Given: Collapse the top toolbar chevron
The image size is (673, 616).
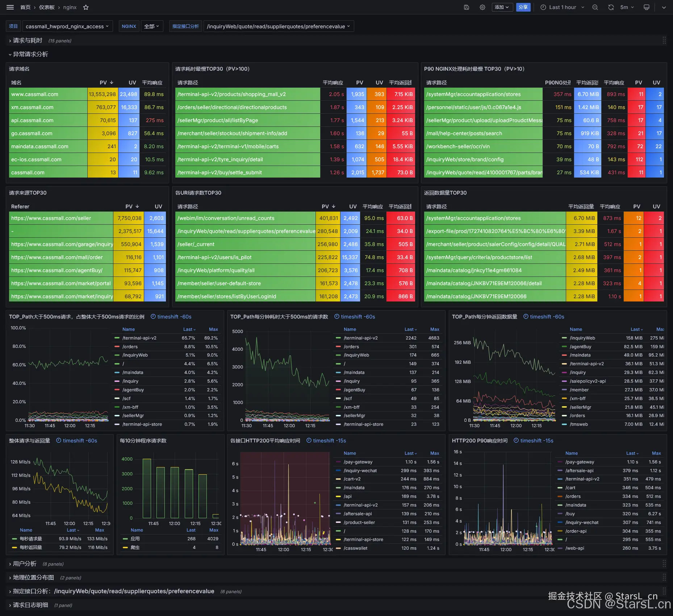Looking at the screenshot, I should 664,7.
